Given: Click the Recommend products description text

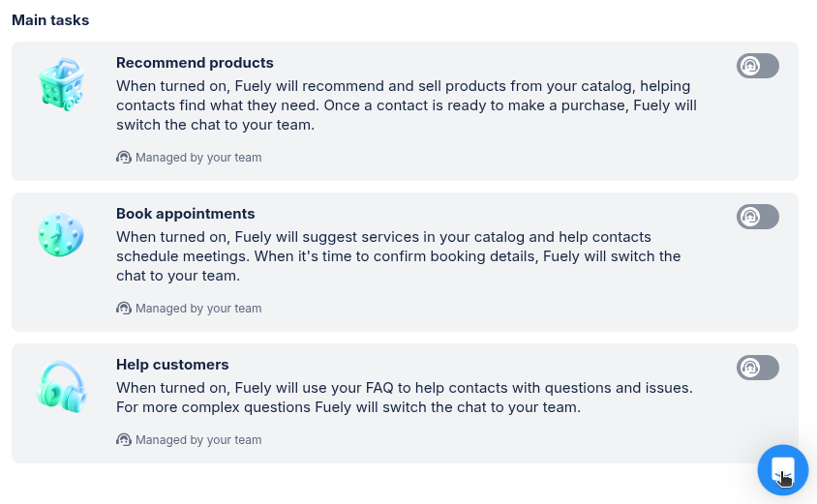Looking at the screenshot, I should [x=406, y=105].
